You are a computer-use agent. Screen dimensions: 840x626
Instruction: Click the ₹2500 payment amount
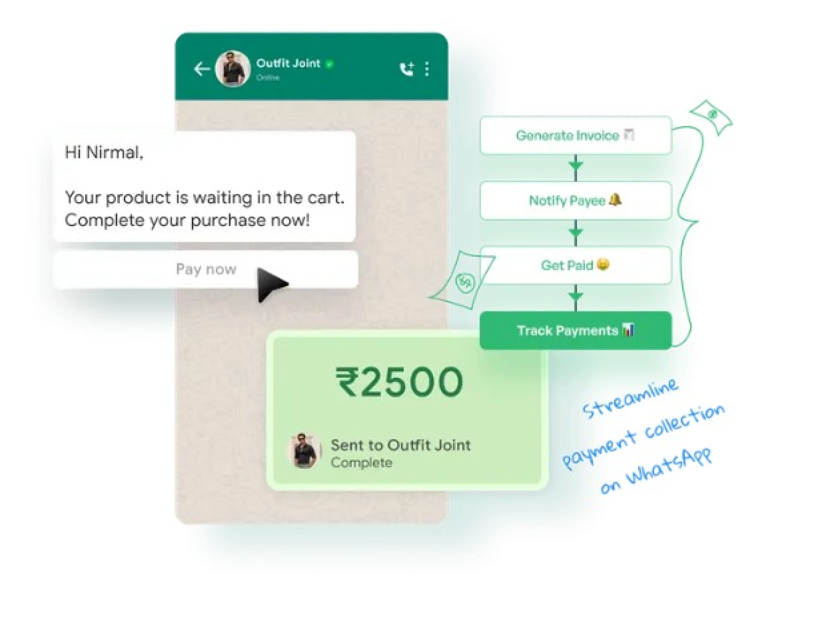[399, 382]
